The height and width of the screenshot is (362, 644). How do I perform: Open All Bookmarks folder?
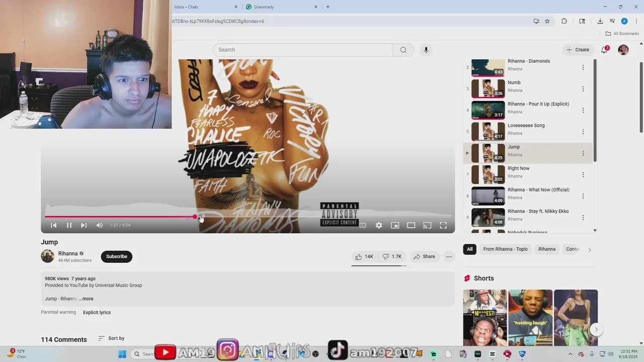click(x=622, y=34)
